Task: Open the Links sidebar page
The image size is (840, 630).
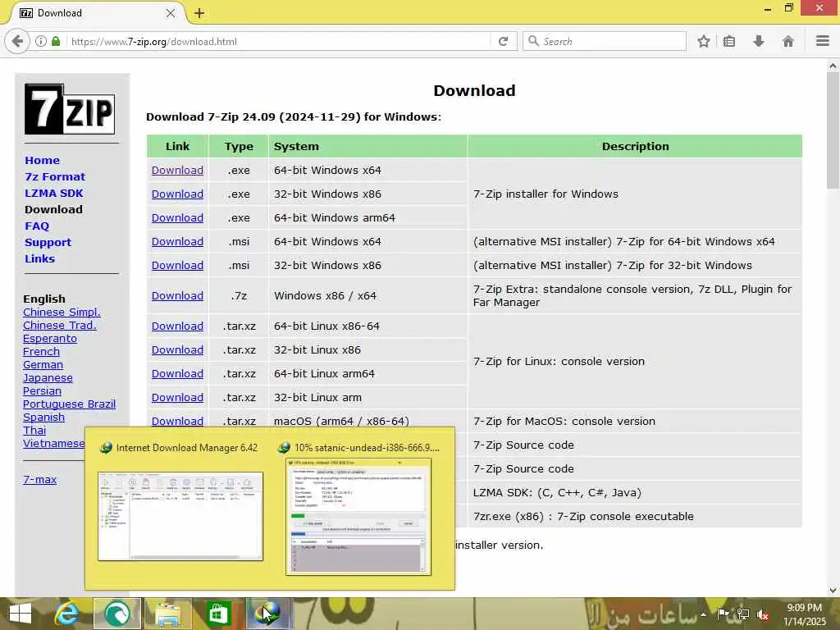Action: point(39,258)
